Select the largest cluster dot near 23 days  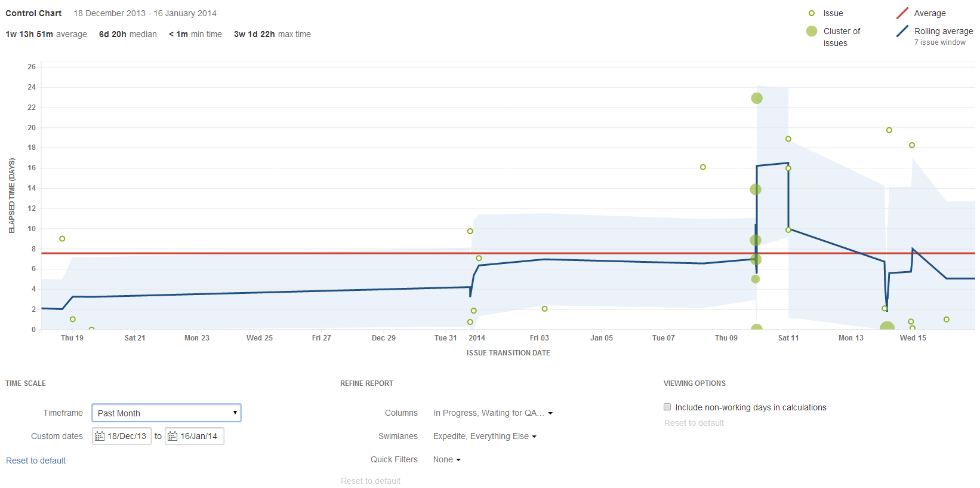(756, 98)
